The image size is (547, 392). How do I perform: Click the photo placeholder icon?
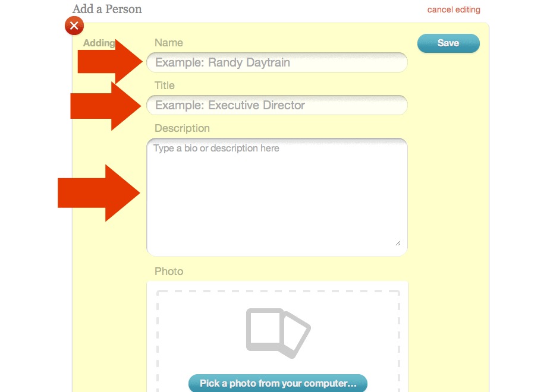[278, 333]
